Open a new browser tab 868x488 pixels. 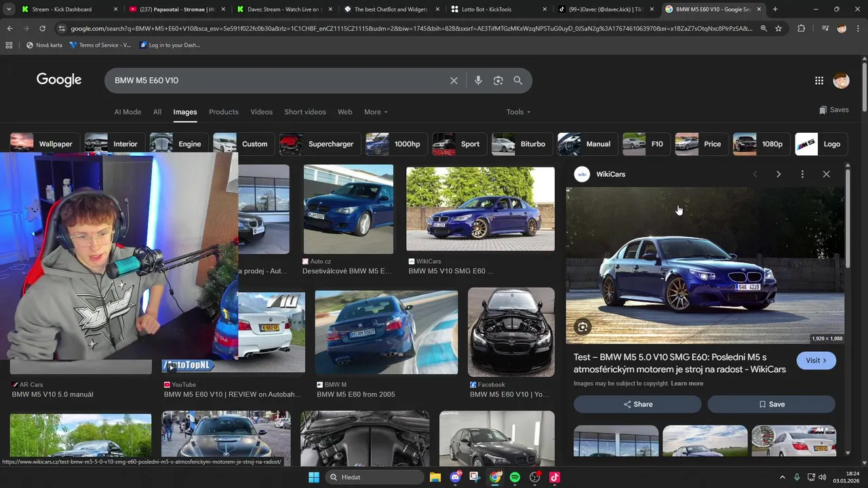[775, 9]
